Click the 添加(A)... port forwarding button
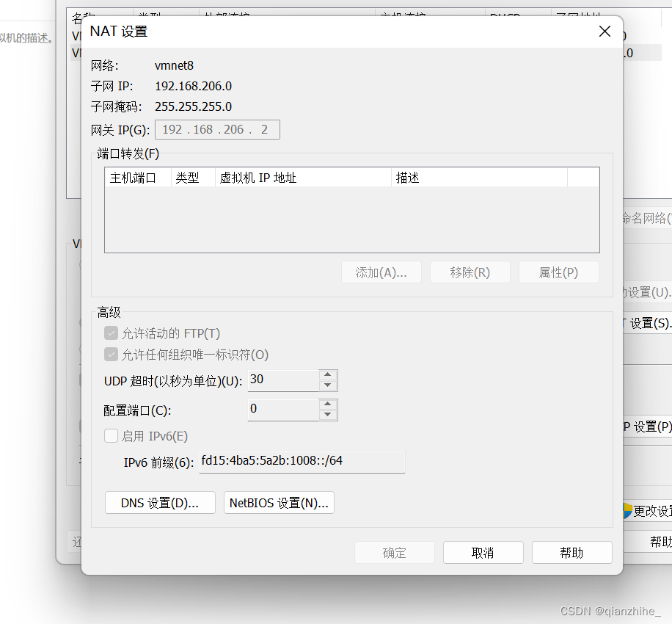 tap(381, 272)
